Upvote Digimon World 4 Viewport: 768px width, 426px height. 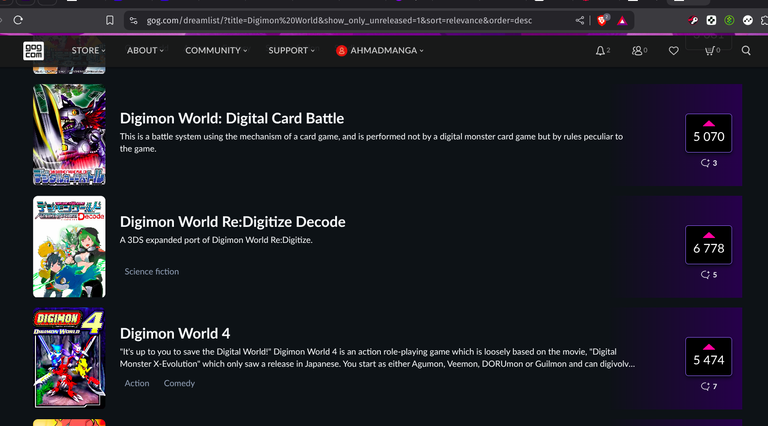[x=709, y=356]
